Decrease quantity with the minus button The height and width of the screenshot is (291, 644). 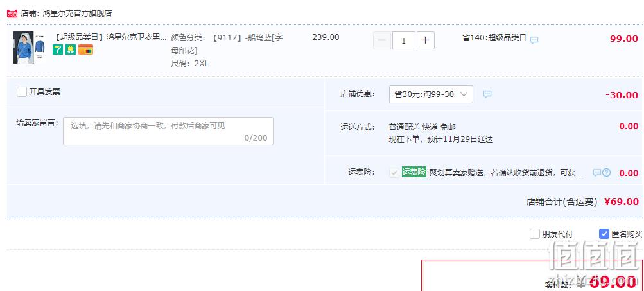[382, 40]
